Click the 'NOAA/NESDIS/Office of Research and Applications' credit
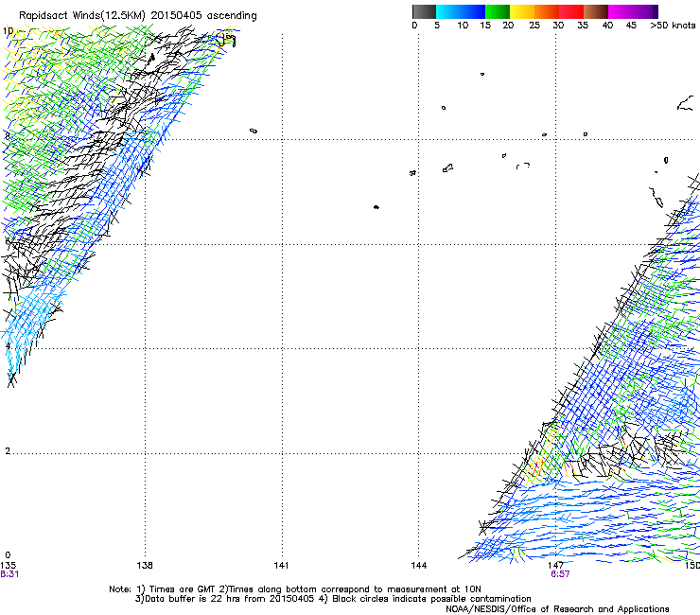Image resolution: width=700 pixels, height=615 pixels. point(557,609)
